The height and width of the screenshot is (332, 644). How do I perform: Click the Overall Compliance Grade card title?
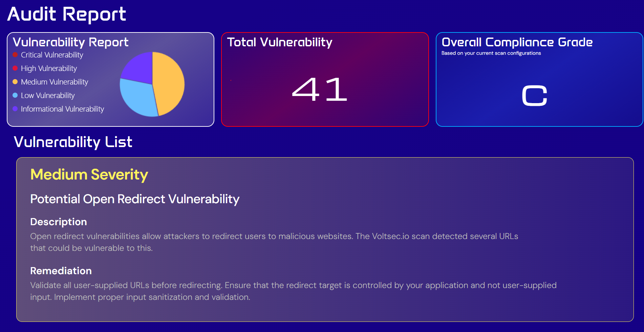517,42
